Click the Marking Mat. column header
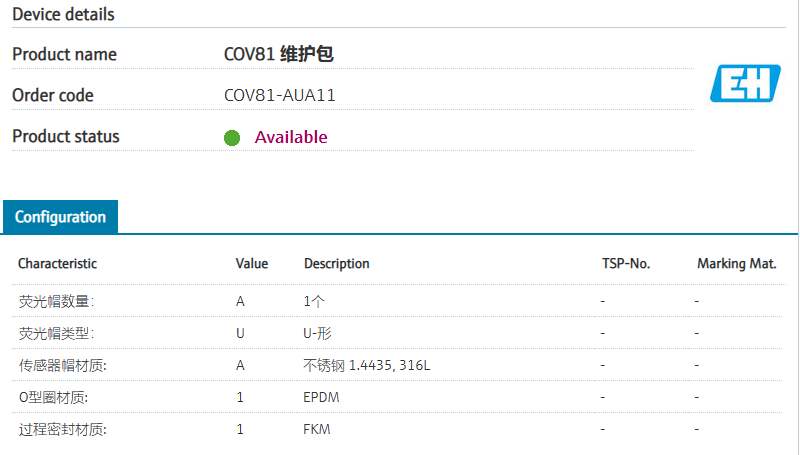The height and width of the screenshot is (455, 800). 737,264
